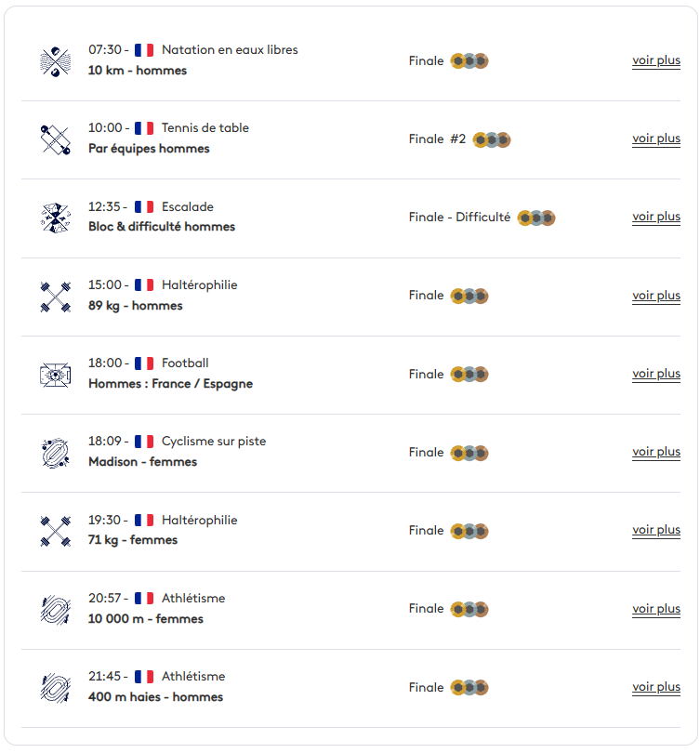The width and height of the screenshot is (700, 753).
Task: Select the '10 km - hommes' event title
Action: pos(138,71)
